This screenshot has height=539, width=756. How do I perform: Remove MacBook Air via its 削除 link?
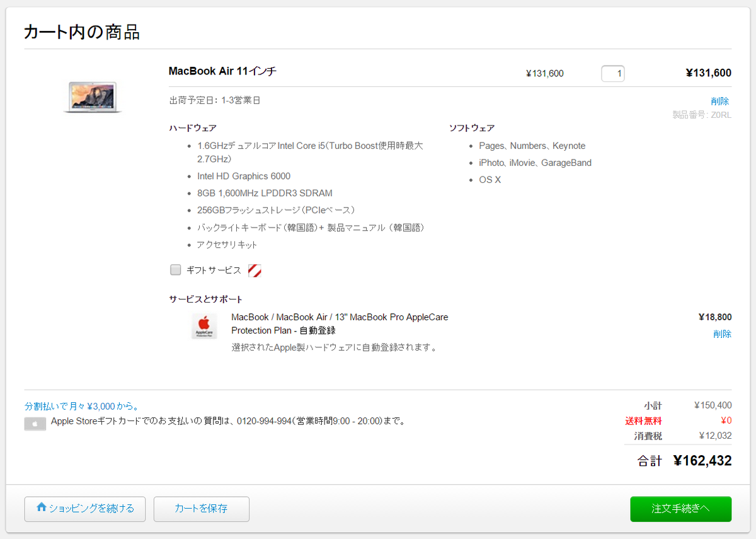point(719,101)
